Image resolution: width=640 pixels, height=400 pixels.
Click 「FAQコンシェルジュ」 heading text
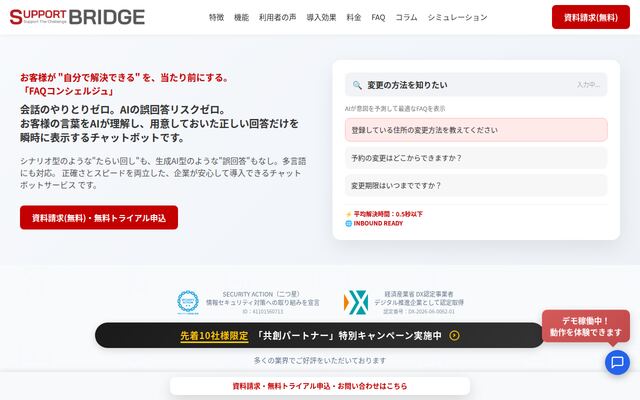point(68,91)
